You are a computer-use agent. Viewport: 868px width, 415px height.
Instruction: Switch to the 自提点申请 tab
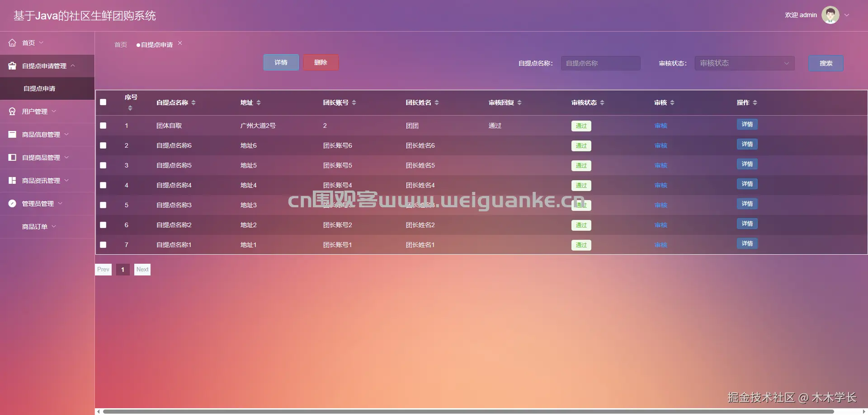point(156,45)
